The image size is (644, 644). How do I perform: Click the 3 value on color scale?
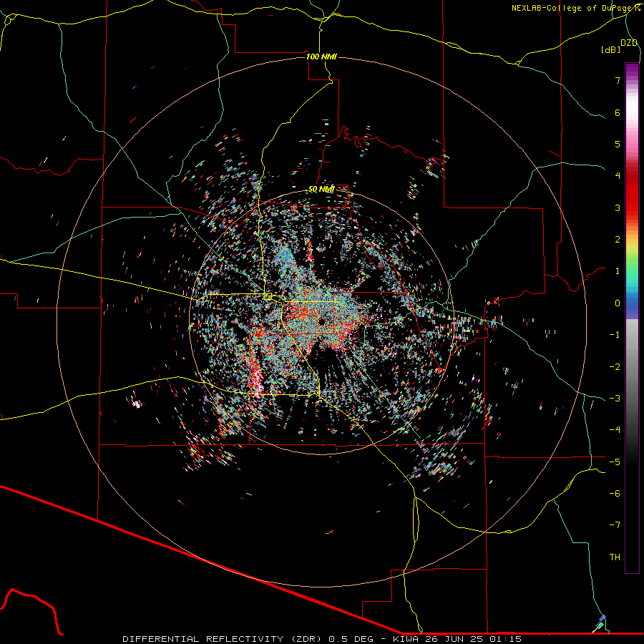(x=618, y=208)
